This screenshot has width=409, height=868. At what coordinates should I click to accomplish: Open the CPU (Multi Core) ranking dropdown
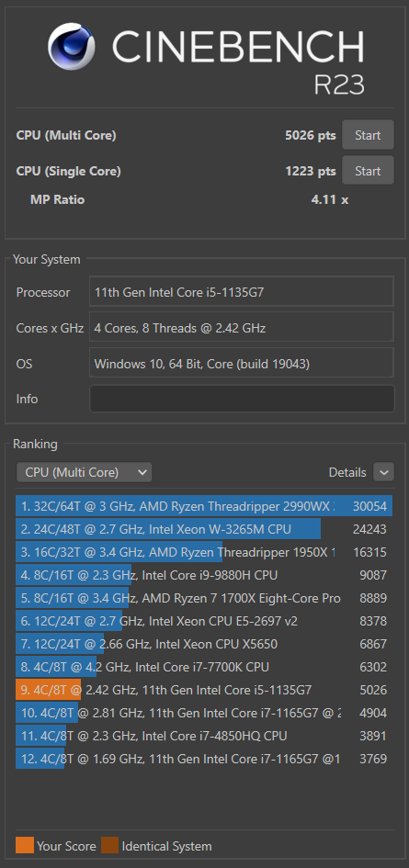[x=85, y=472]
